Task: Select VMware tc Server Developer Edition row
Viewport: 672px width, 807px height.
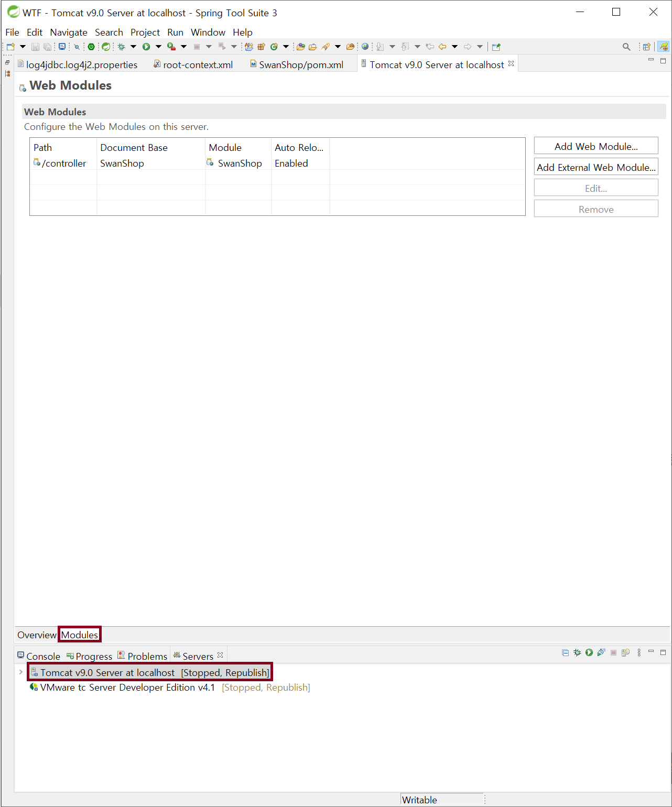Action: tap(170, 687)
